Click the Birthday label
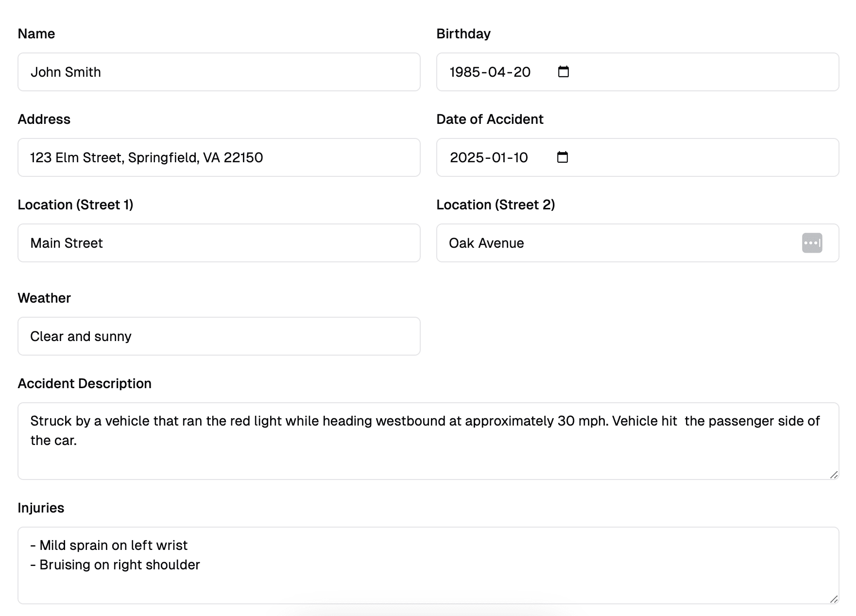 click(x=463, y=34)
